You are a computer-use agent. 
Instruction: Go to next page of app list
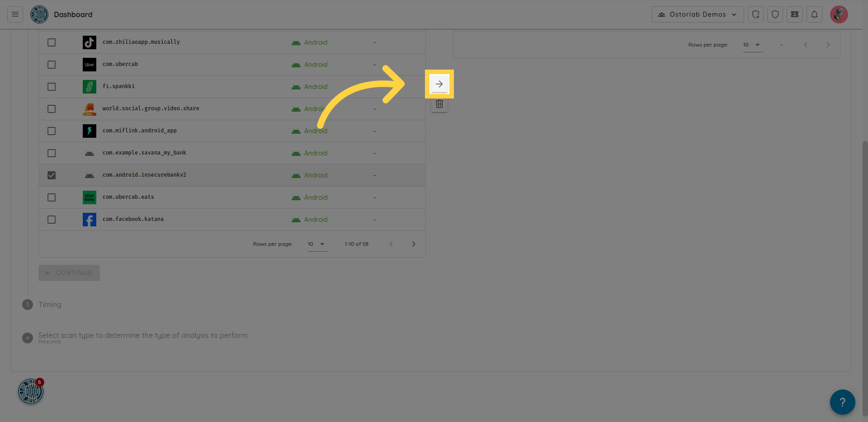click(413, 244)
